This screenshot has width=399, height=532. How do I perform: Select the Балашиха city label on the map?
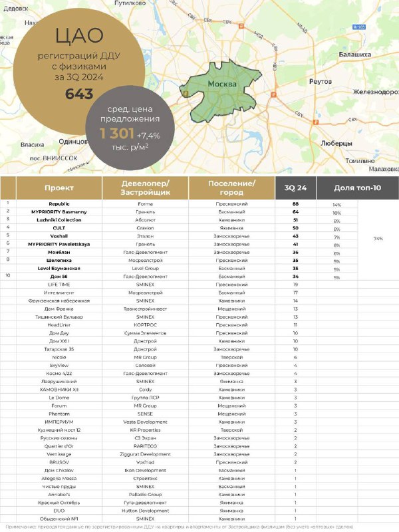(x=355, y=55)
